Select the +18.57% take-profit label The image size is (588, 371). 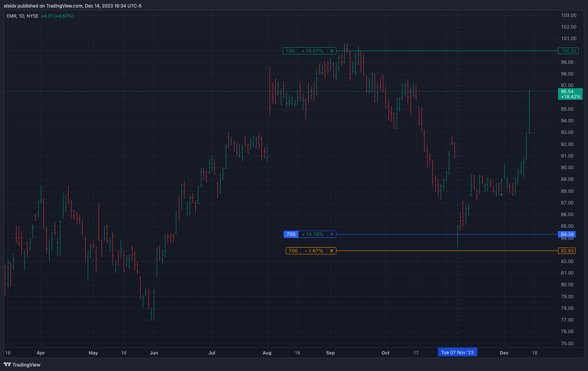(312, 51)
